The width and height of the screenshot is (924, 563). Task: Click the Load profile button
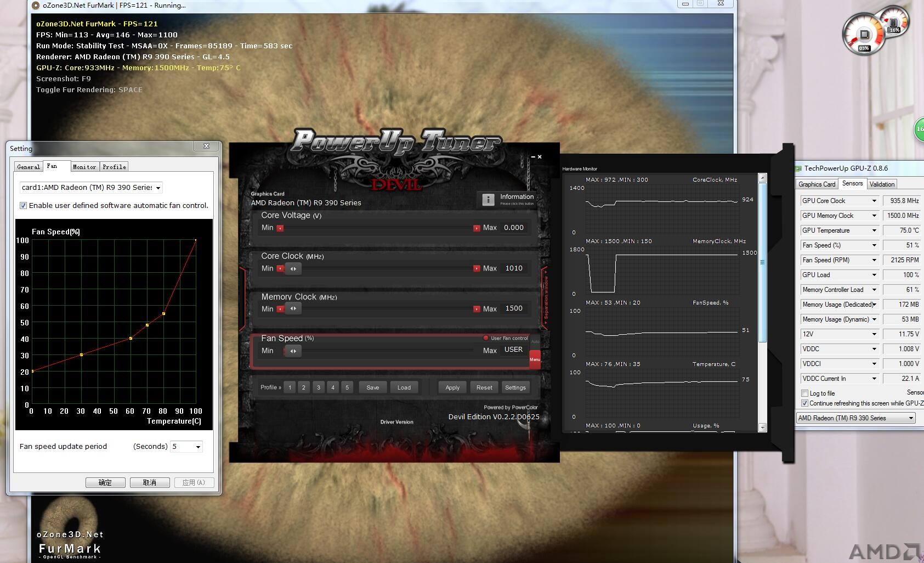pyautogui.click(x=404, y=387)
